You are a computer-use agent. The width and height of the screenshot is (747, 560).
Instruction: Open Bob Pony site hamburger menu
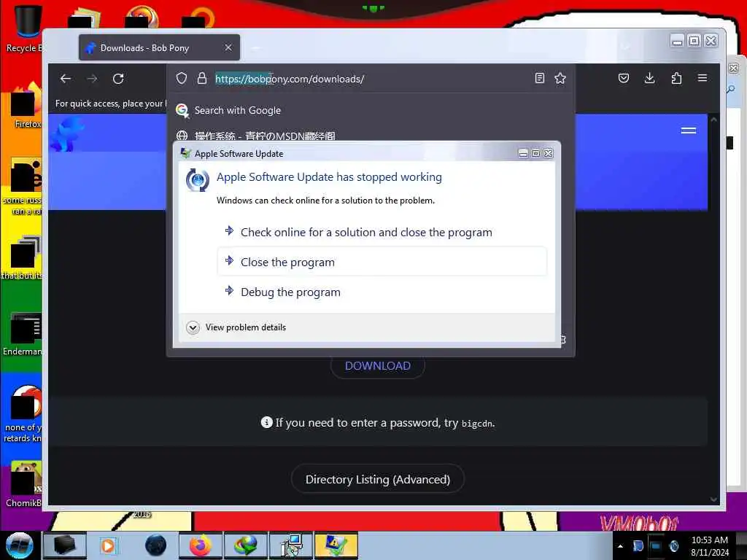click(x=689, y=131)
